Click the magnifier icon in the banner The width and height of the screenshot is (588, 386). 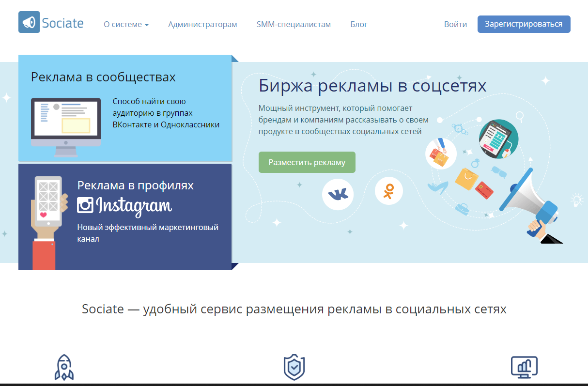520,116
